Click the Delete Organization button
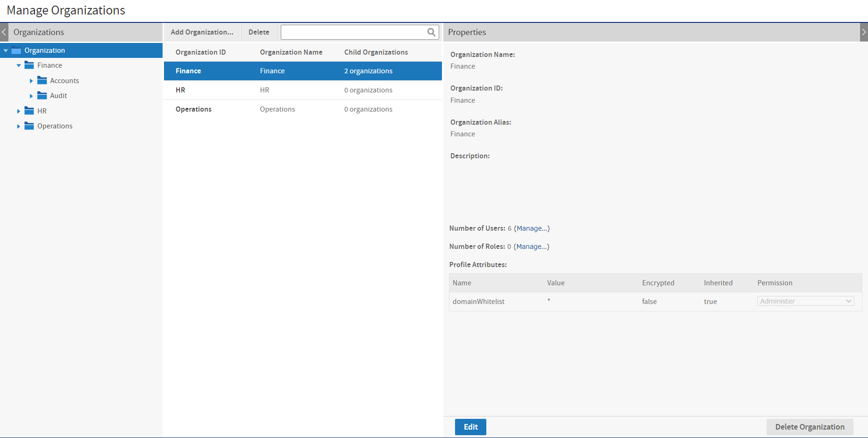Image resolution: width=868 pixels, height=438 pixels. tap(810, 427)
